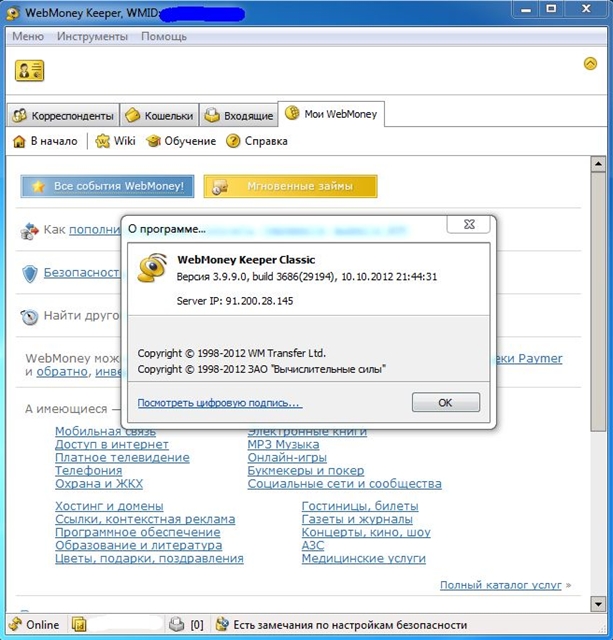The height and width of the screenshot is (640, 613).
Task: Close the О программе dialog
Action: 469,224
